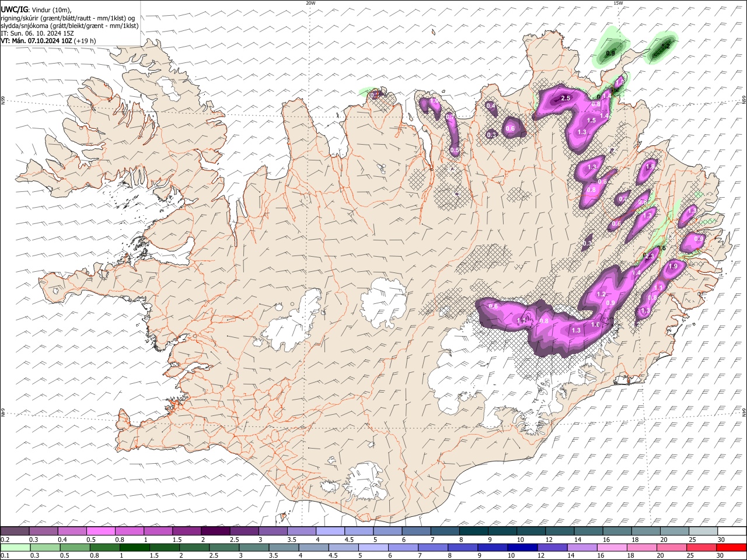Click the '2.5' precipitation value on the map
The height and width of the screenshot is (560, 747).
tap(565, 99)
